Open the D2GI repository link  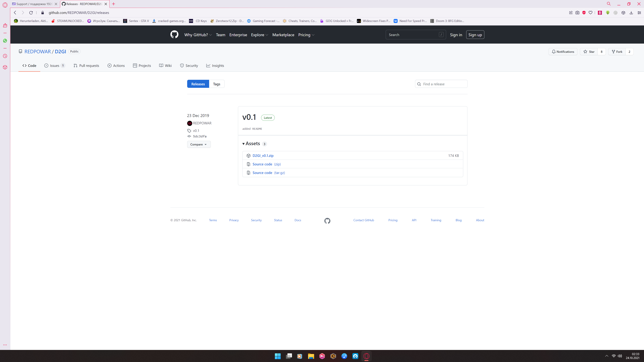click(60, 51)
